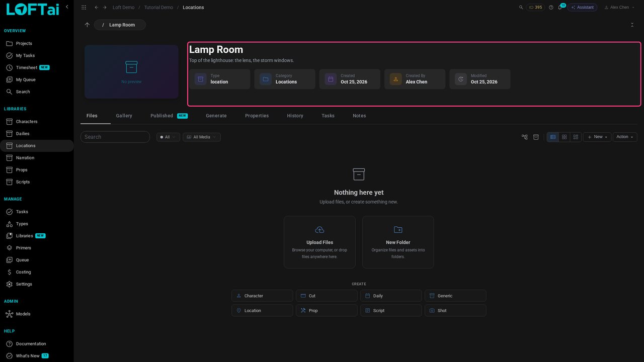Open Characters library in sidebar
Screen dimensions: 644x362
point(37,122)
